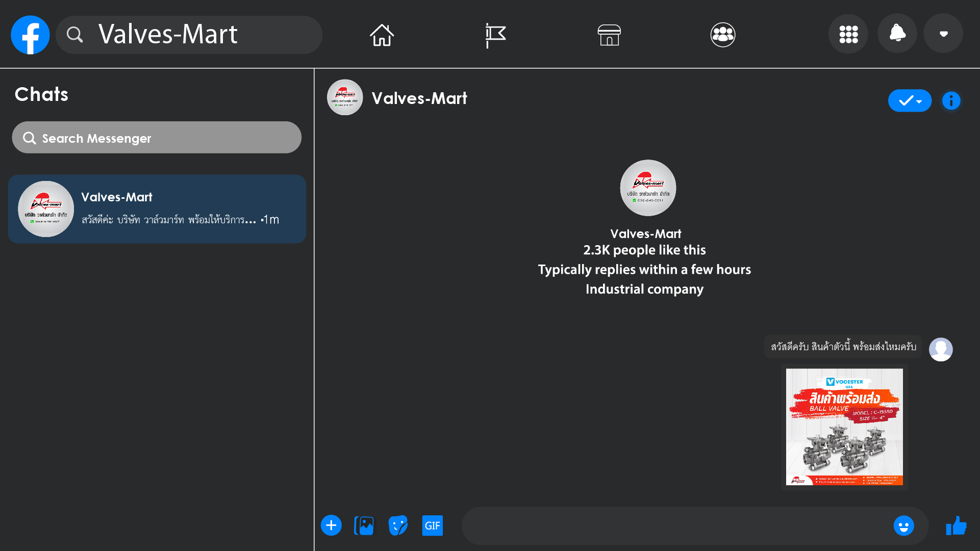
Task: Click the Search Messenger field
Action: (x=157, y=138)
